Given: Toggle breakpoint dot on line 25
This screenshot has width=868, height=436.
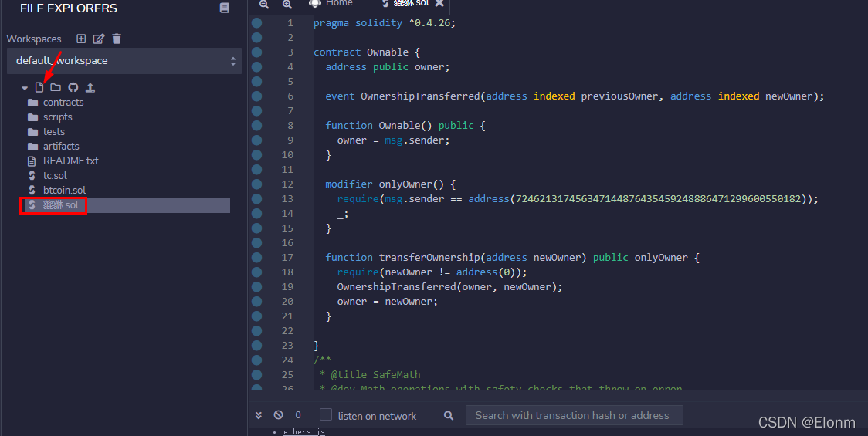Looking at the screenshot, I should pos(257,374).
